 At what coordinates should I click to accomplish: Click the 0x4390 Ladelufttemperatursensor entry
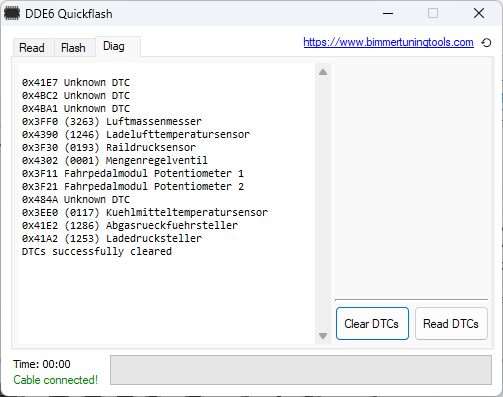(x=136, y=134)
